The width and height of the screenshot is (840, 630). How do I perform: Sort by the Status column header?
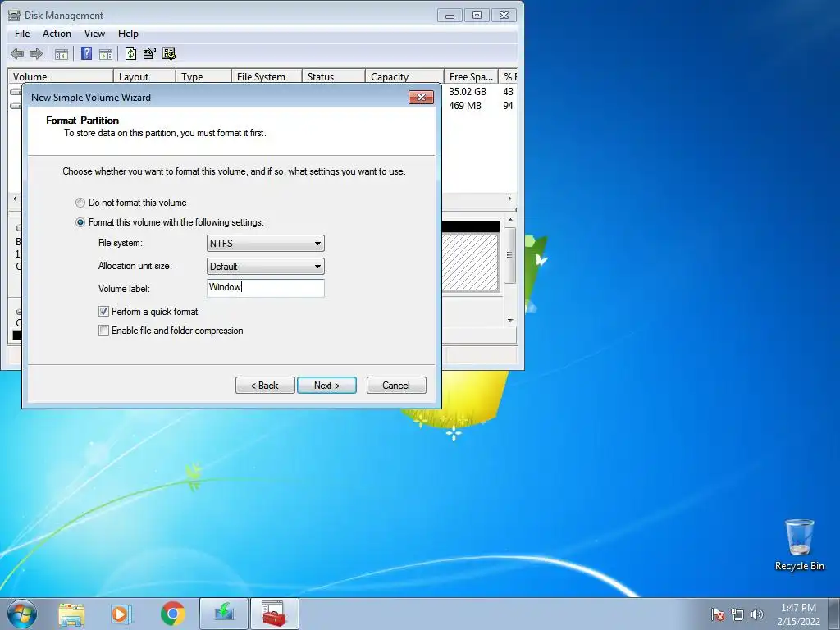(x=334, y=76)
